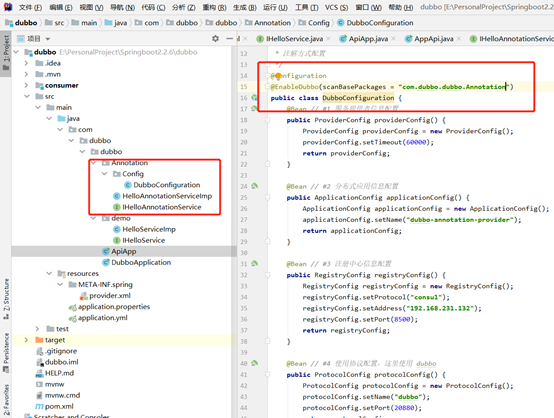Expand the target folder
The image size is (554, 418).
(x=26, y=340)
